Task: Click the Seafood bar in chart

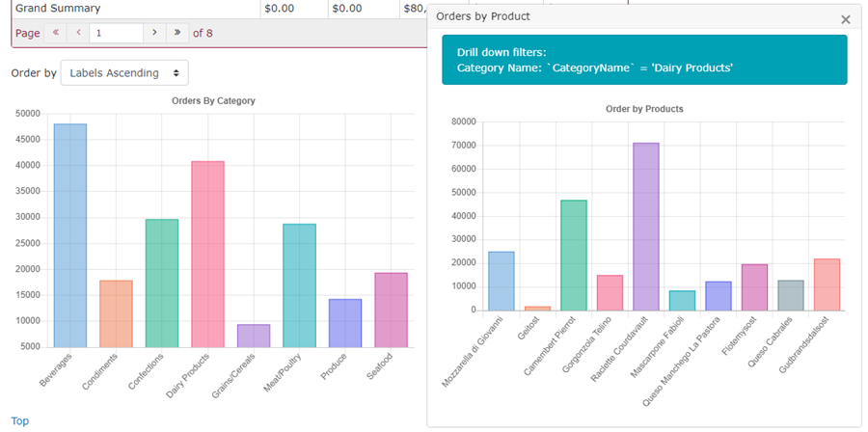Action: 391,309
